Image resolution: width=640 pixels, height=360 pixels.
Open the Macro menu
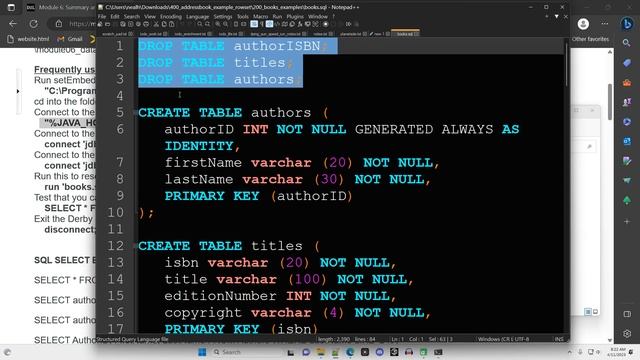click(x=260, y=16)
